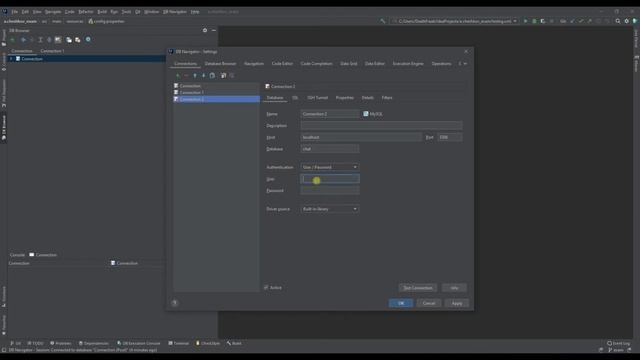
Task: Switch to the Data Grid settings tab
Action: (349, 64)
